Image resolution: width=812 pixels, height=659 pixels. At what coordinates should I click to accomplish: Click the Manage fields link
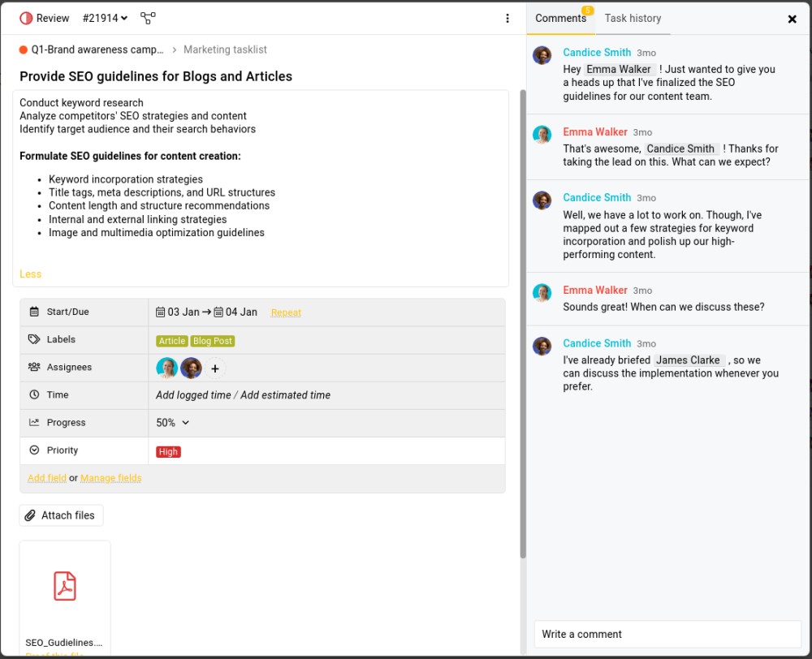point(110,478)
